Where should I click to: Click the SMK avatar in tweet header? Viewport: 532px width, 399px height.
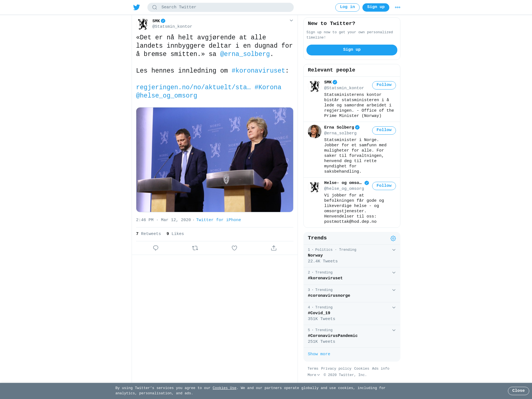(143, 24)
